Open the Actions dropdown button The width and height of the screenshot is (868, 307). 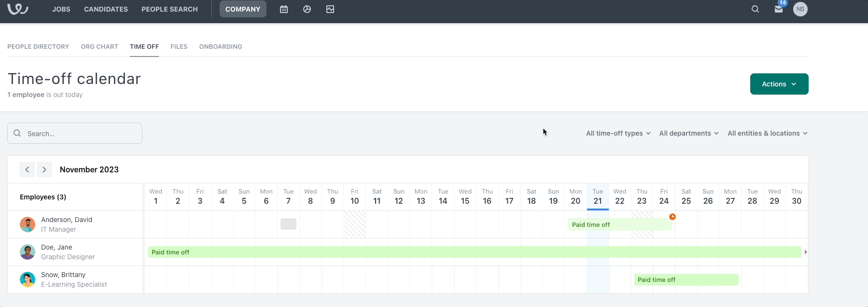tap(779, 84)
